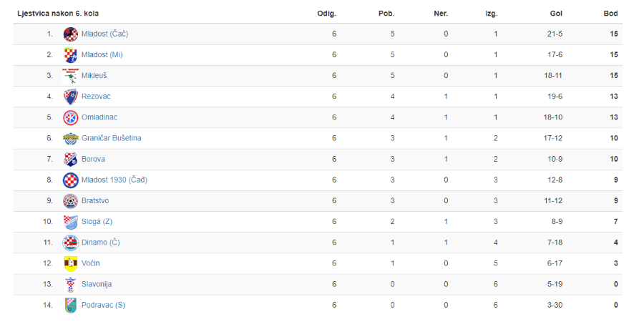The height and width of the screenshot is (322, 644).
Task: Click the Gol column header
Action: (556, 14)
